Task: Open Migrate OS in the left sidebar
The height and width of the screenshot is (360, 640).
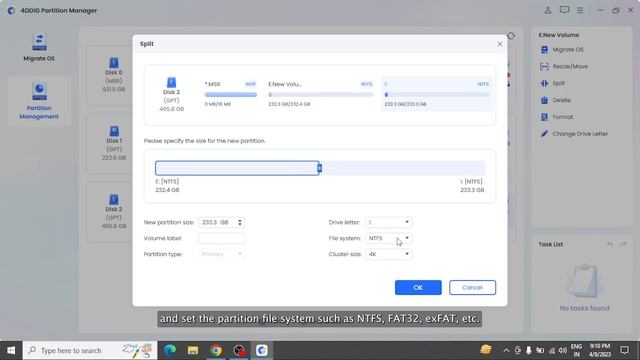Action: click(x=39, y=47)
